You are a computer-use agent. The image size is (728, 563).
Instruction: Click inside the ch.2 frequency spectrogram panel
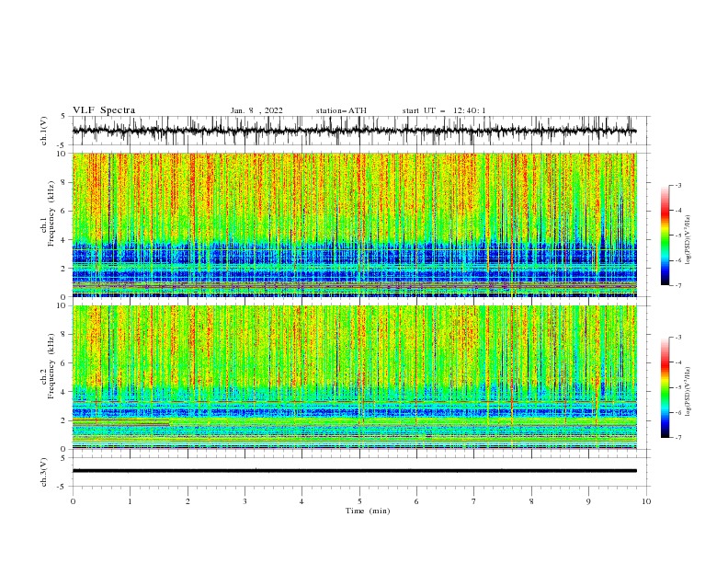point(354,377)
